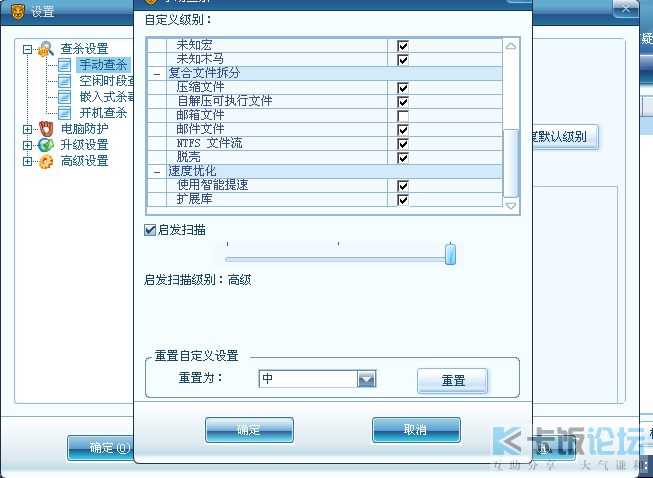The width and height of the screenshot is (653, 478).
Task: Select 开机查杀 in the settings tree
Action: pos(103,112)
